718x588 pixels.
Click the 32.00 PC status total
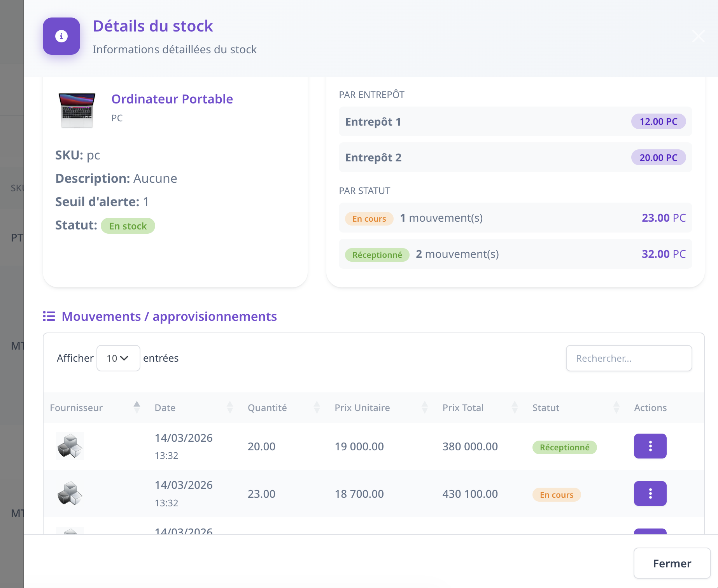click(664, 254)
